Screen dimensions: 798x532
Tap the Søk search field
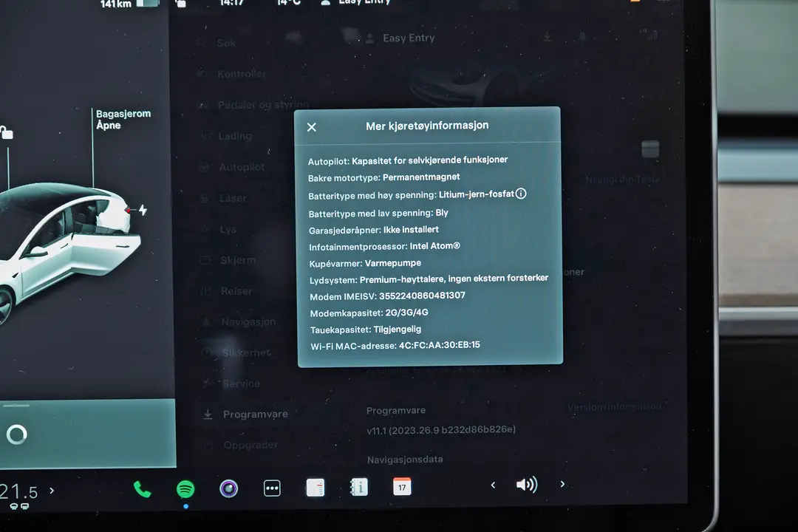click(226, 44)
